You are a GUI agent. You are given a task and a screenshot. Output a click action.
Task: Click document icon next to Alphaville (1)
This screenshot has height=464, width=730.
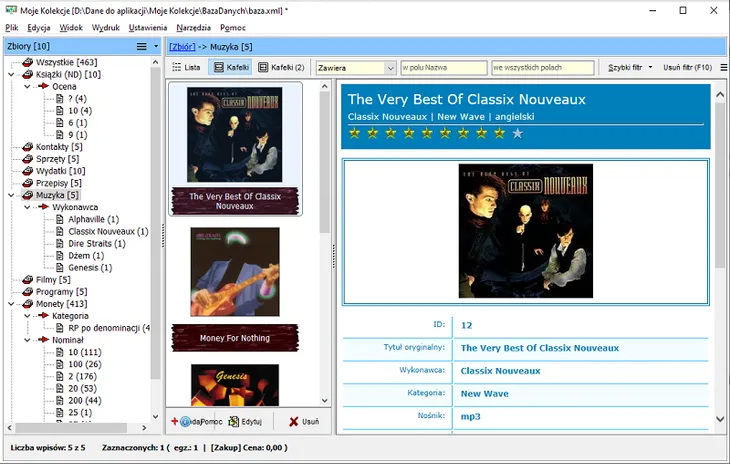pos(60,219)
